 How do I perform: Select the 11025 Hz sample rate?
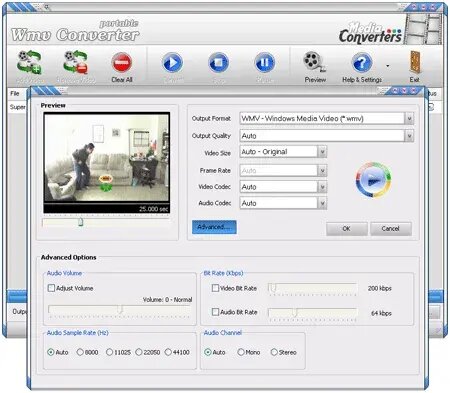(109, 352)
